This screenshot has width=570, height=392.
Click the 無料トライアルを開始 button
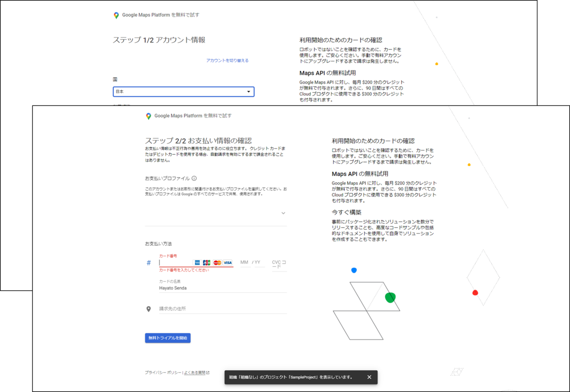(168, 338)
